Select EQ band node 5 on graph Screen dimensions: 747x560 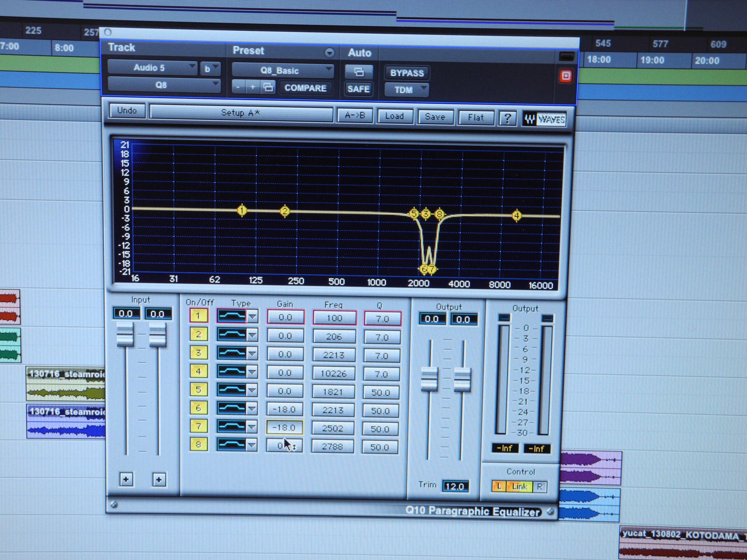click(414, 213)
